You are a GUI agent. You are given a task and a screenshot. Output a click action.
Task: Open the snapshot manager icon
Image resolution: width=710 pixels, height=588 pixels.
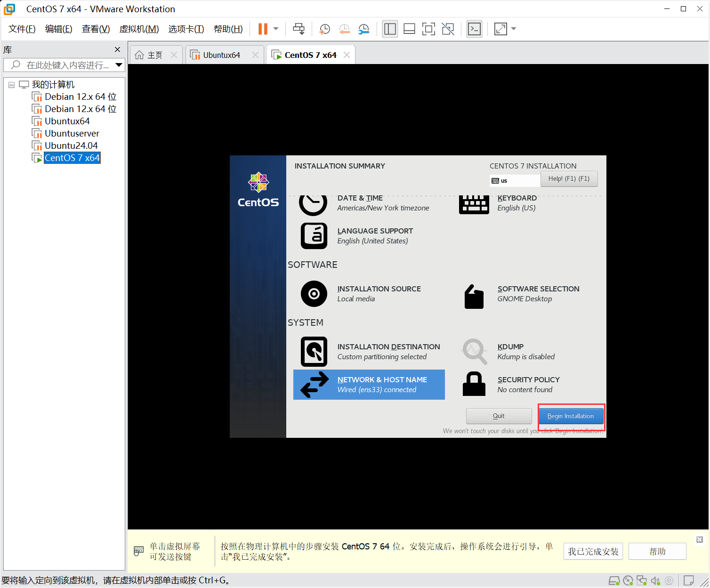click(363, 29)
